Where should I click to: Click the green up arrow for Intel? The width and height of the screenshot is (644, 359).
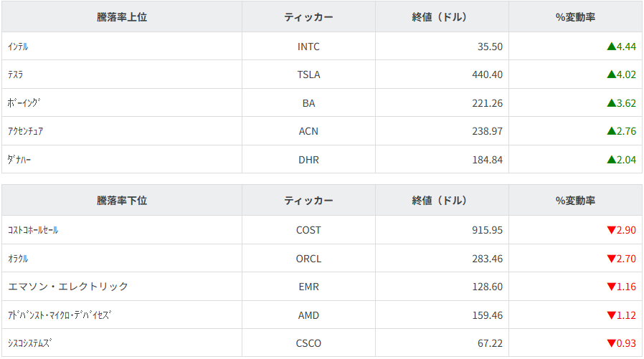coord(611,47)
